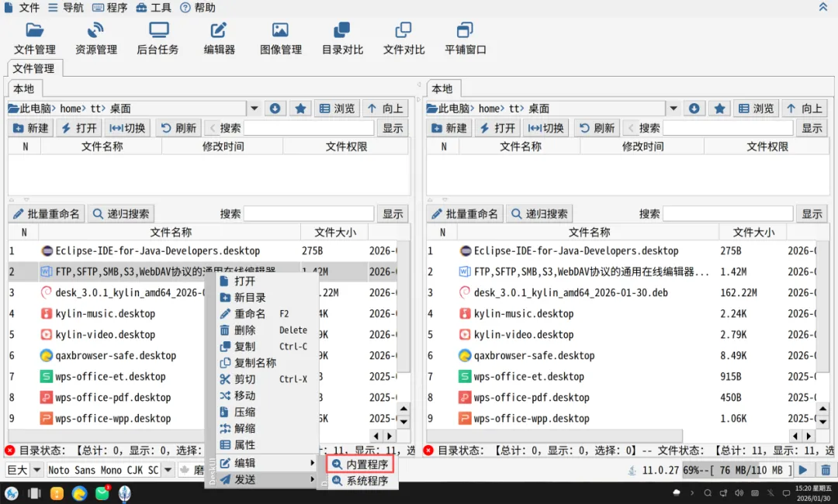Select 内置程序 in the submenu

tap(360, 464)
